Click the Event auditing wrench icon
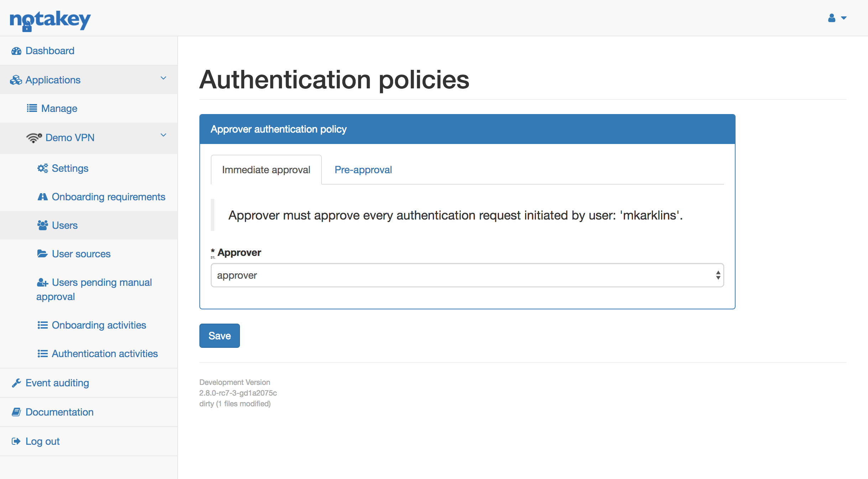Viewport: 868px width, 479px height. (16, 382)
